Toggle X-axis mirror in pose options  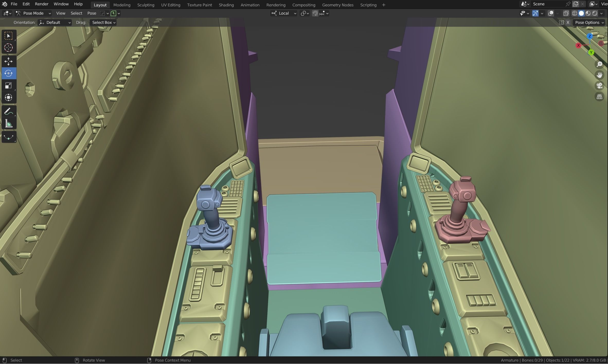point(568,23)
